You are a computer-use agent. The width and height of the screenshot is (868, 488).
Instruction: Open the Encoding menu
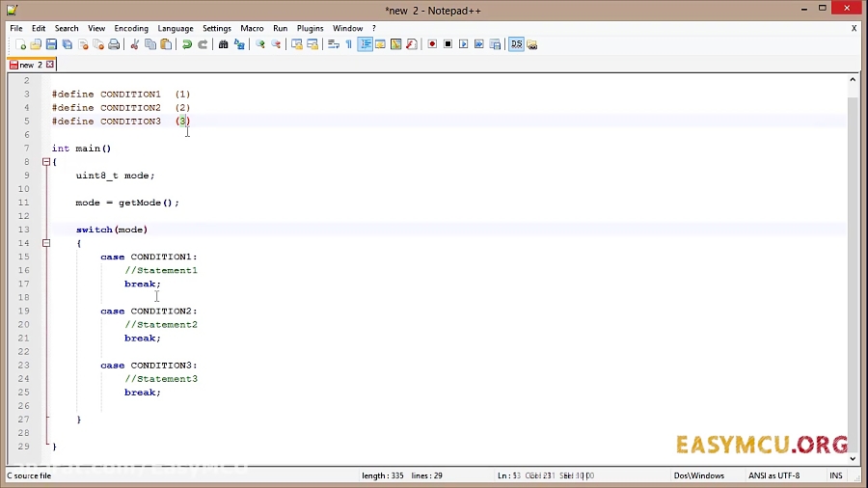tap(131, 28)
